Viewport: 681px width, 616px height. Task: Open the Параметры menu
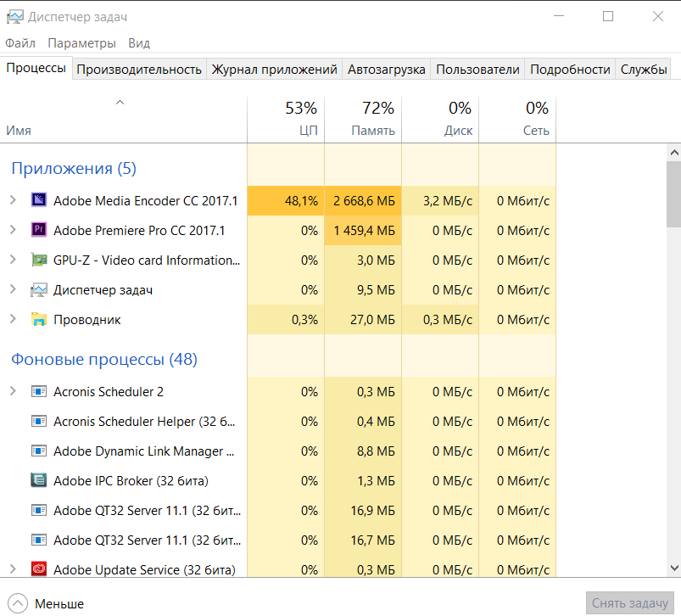tap(81, 43)
